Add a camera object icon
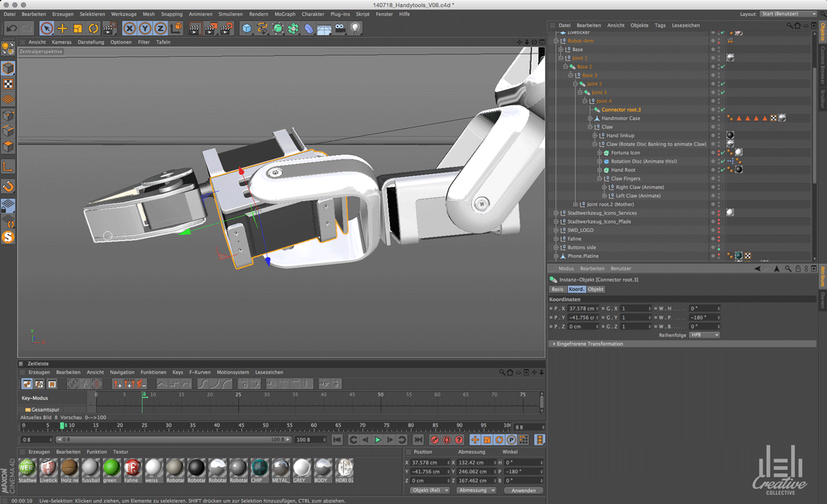 tap(340, 28)
